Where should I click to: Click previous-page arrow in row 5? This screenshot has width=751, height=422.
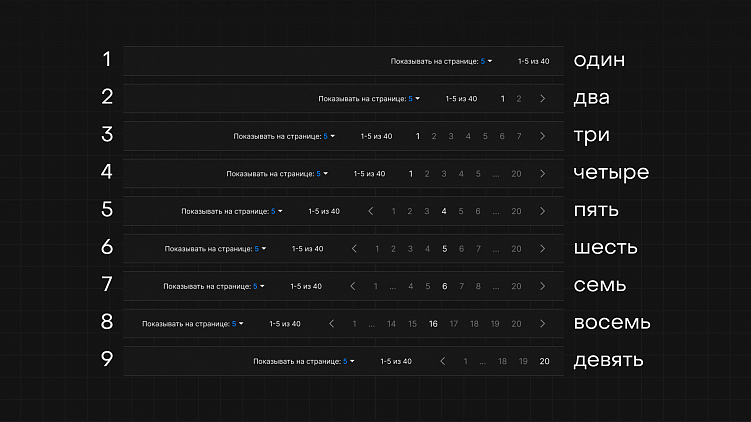(371, 211)
